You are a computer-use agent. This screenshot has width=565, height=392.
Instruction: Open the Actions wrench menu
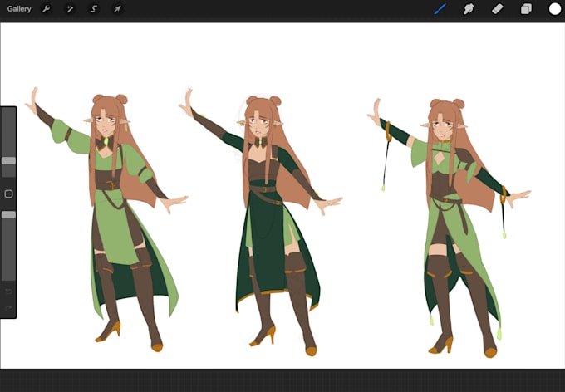pyautogui.click(x=47, y=9)
